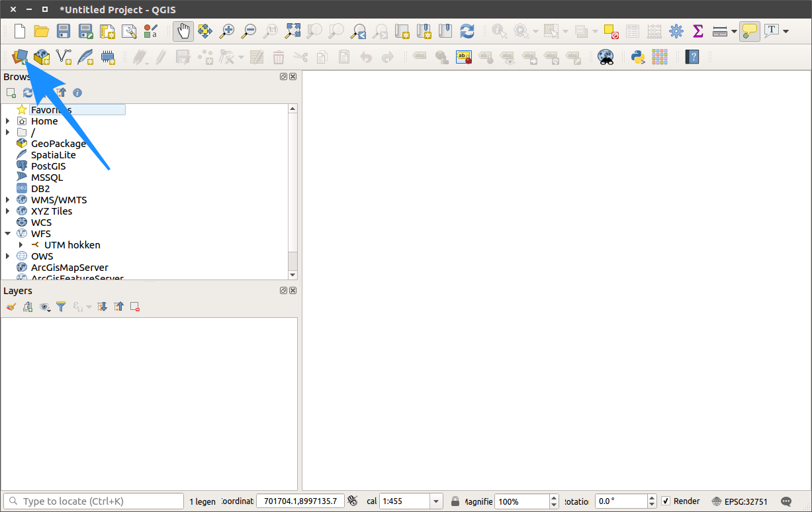Select the Text Annotation tool
812x512 pixels.
pyautogui.click(x=772, y=30)
